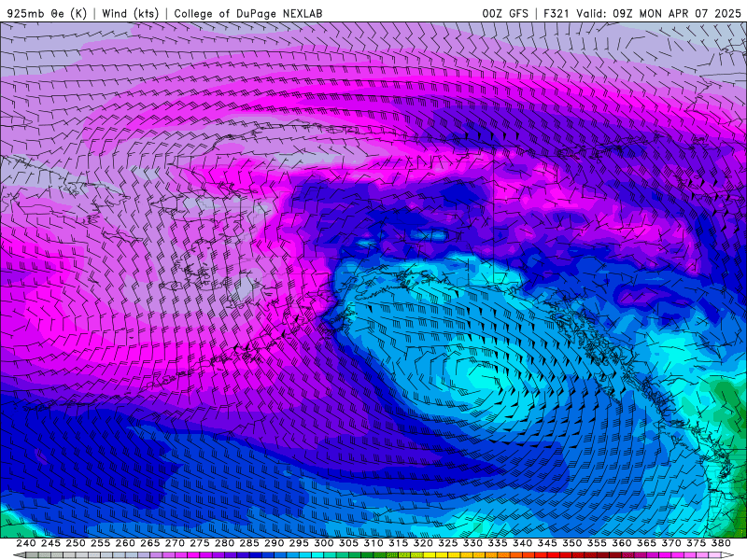Click the 370 value on the color scale
Screen dimensions: 747x560
point(670,543)
